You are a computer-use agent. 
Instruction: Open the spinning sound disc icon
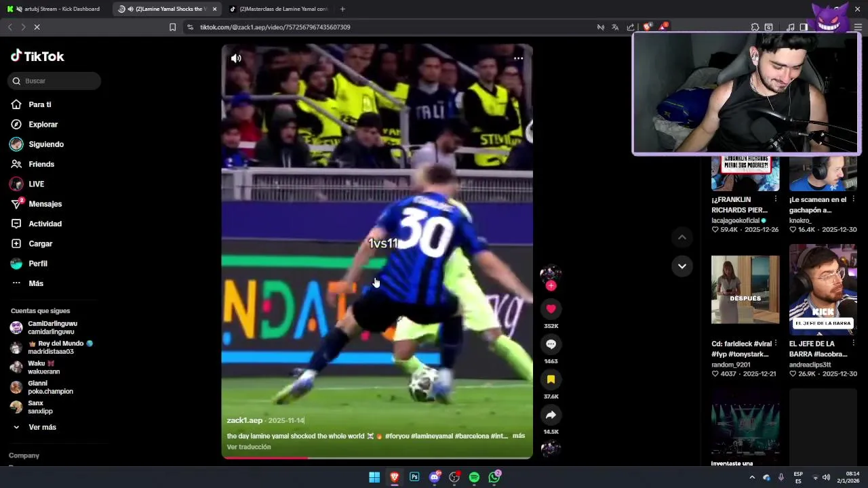click(x=551, y=448)
